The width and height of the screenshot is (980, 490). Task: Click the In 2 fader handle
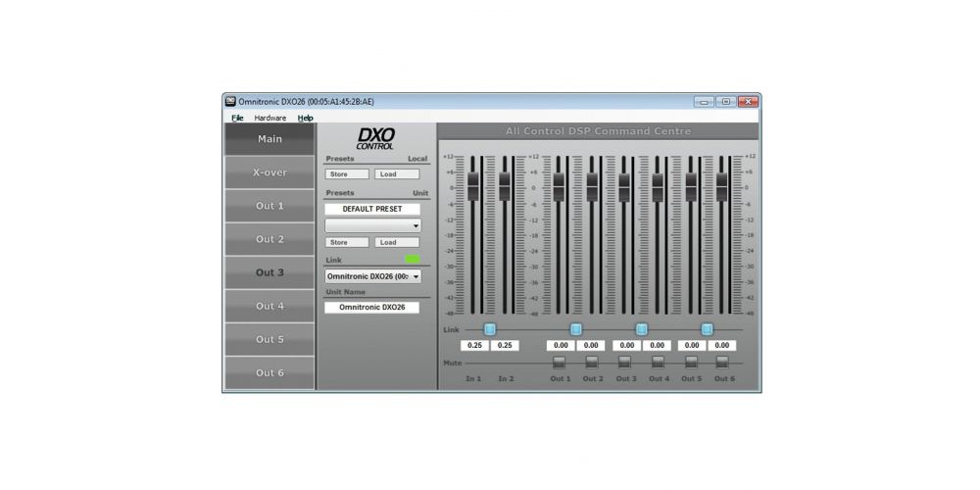pyautogui.click(x=505, y=186)
